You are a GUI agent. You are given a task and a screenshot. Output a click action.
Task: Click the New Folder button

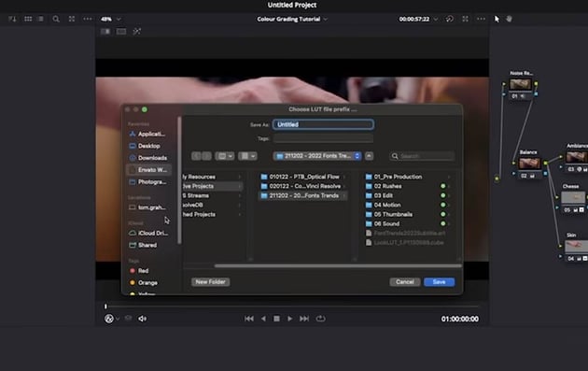(210, 281)
